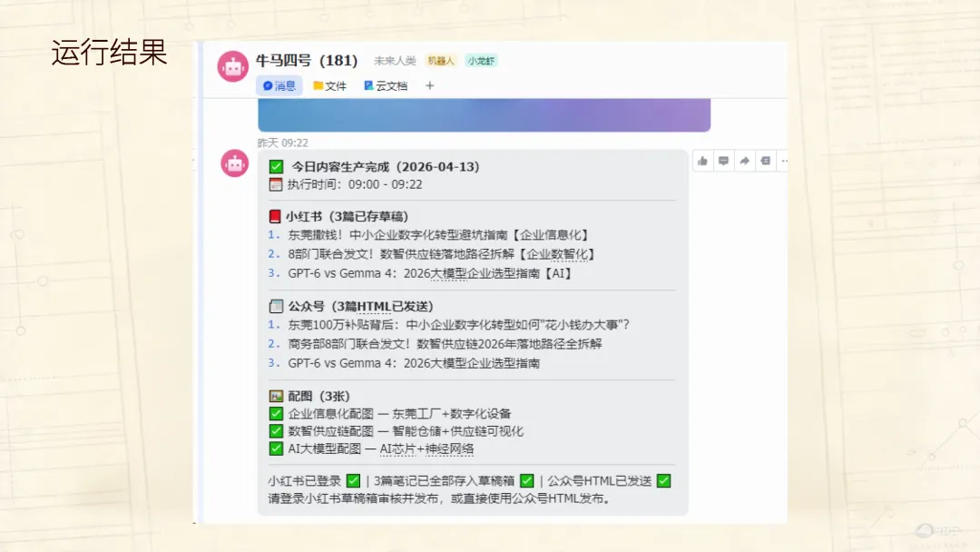Image resolution: width=980 pixels, height=552 pixels.
Task: Click the fourth message action icon beside forward
Action: tap(766, 162)
